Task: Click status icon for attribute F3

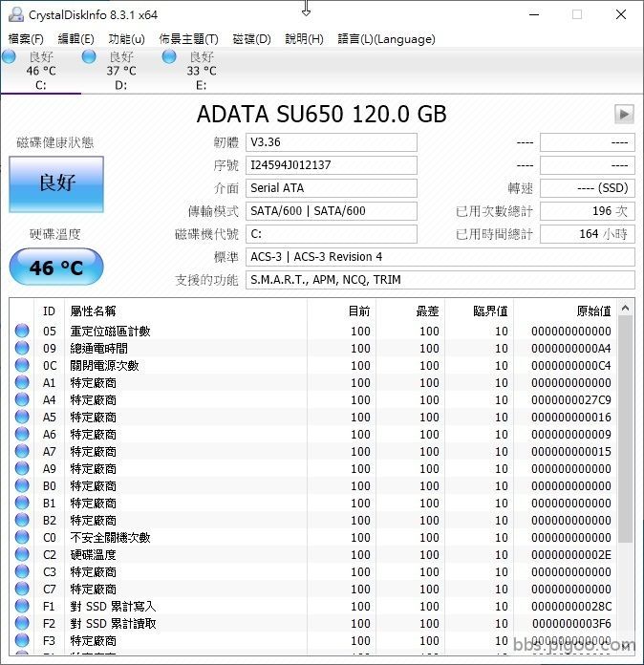Action: (22, 640)
